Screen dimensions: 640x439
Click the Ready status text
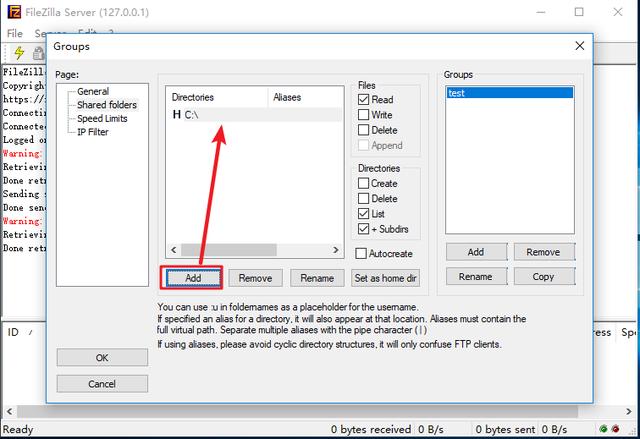point(18,429)
